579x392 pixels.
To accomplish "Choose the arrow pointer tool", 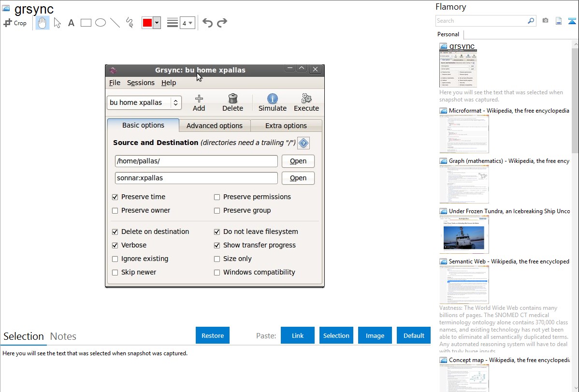I will 57,23.
